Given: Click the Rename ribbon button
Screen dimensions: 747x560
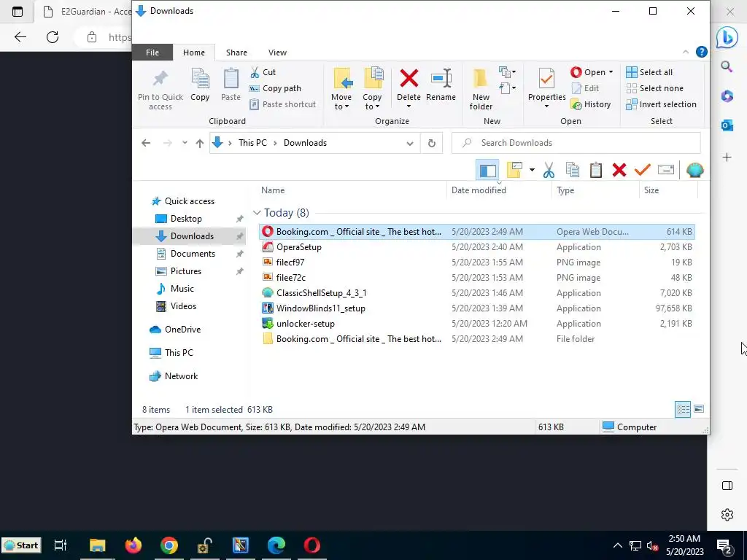Looking at the screenshot, I should [441, 85].
